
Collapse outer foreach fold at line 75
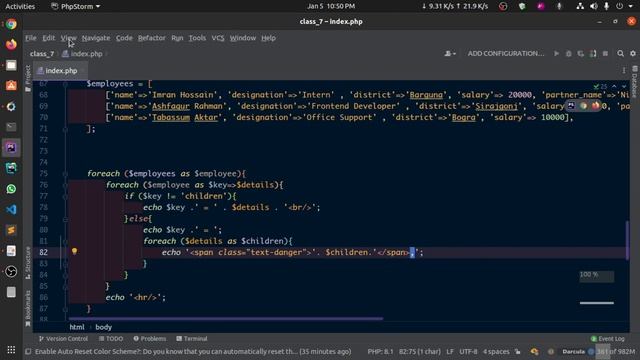(x=65, y=174)
